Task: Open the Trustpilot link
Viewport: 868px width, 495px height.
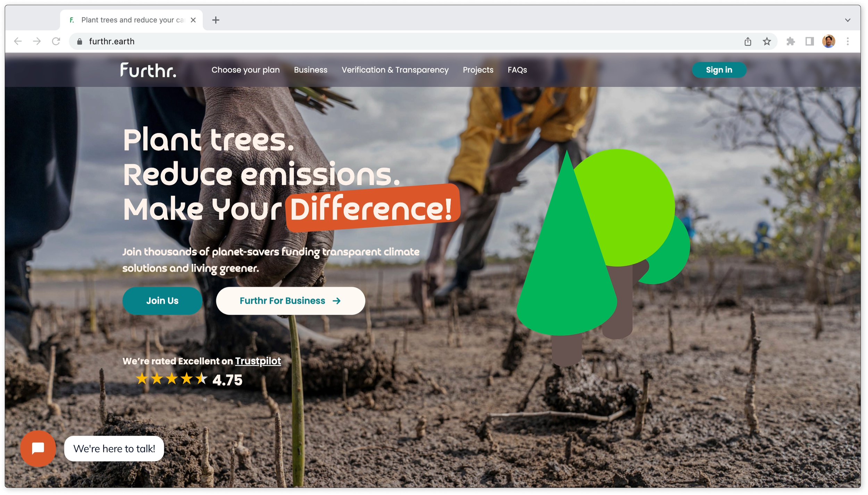Action: 258,361
